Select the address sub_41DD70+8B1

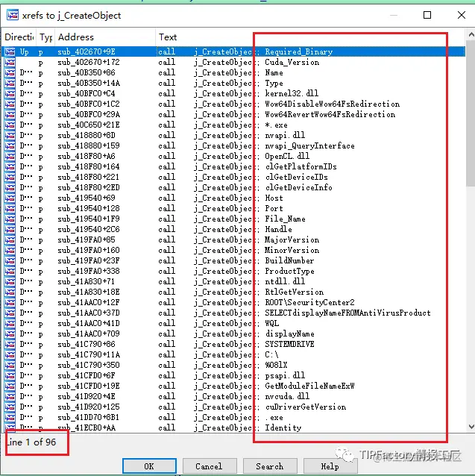point(89,417)
